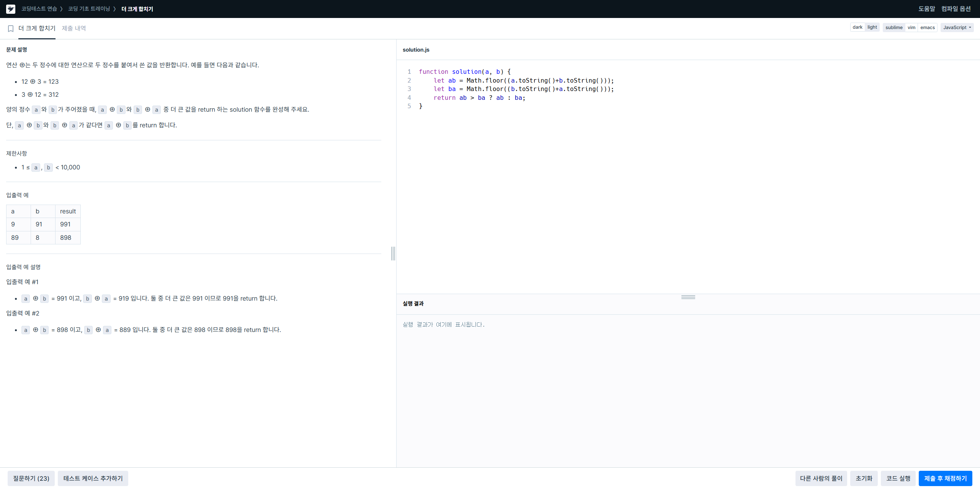The height and width of the screenshot is (488, 980).
Task: Click the Programmers bird logo icon
Action: 11,9
